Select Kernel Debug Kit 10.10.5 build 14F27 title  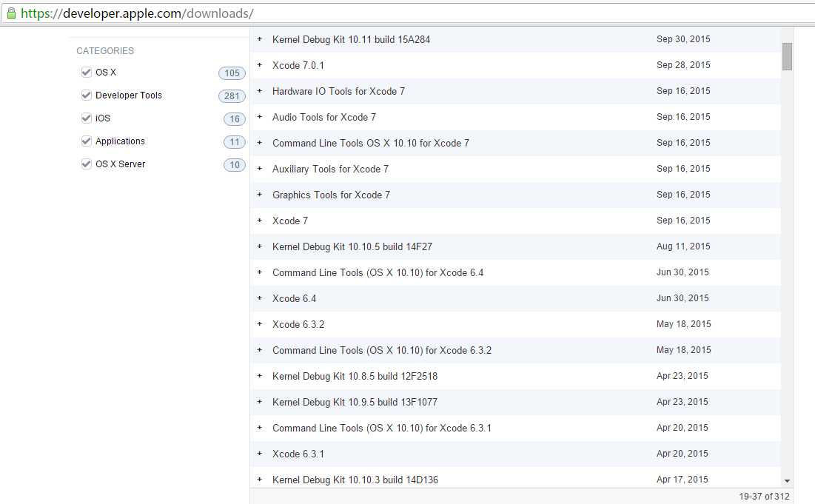352,246
